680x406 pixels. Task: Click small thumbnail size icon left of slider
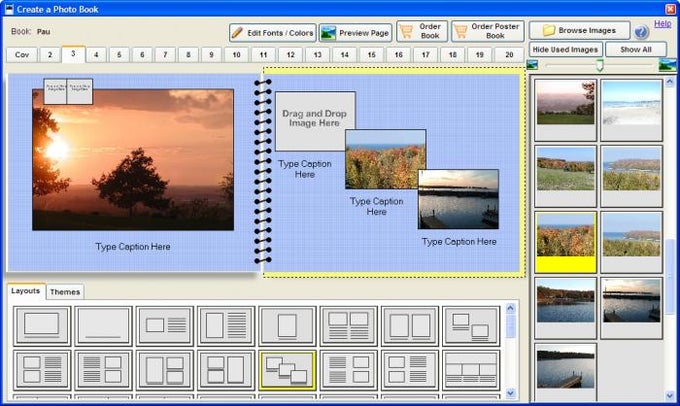pyautogui.click(x=532, y=65)
